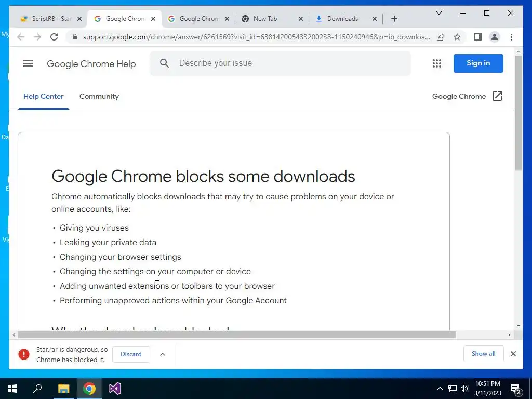Click the scroll right arrow

[x=509, y=335]
